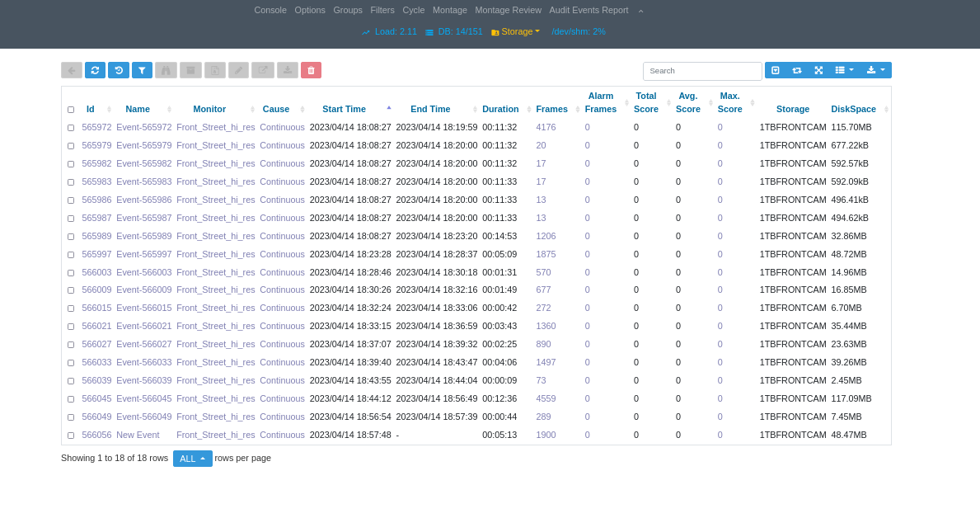Click the 1TBFRONTCAM storage cell for event 566045

click(793, 398)
